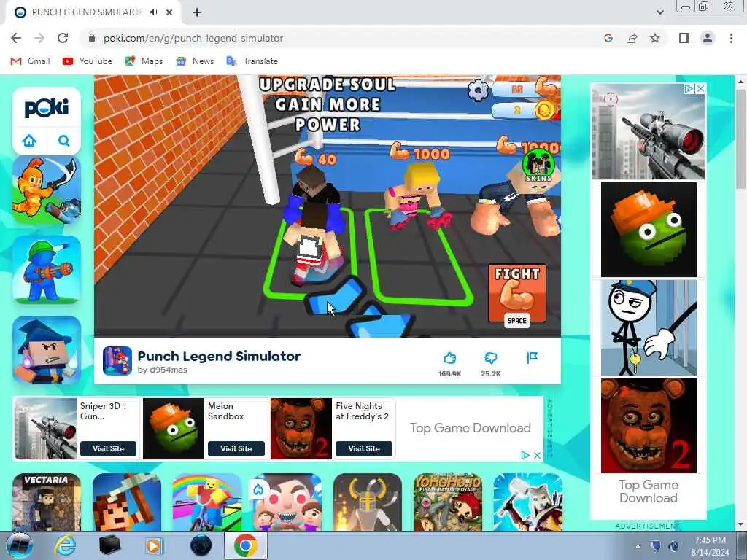Open YouTube bookmark
Screen dimensions: 747x560
(x=88, y=61)
